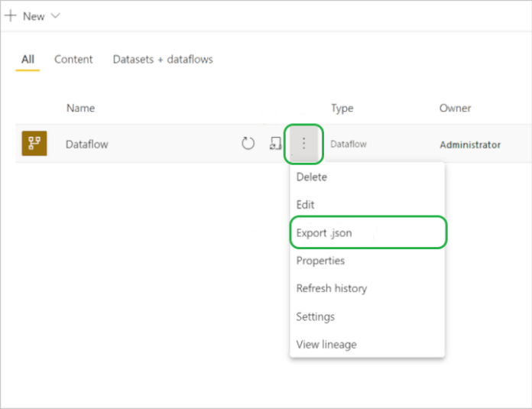Sort by the Type column header
The image size is (532, 409).
342,109
